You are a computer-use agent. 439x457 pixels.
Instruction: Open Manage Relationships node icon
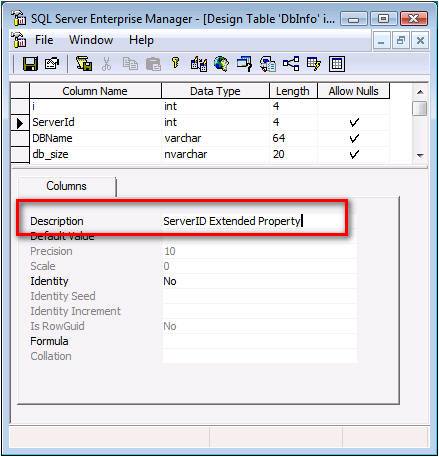(x=291, y=63)
